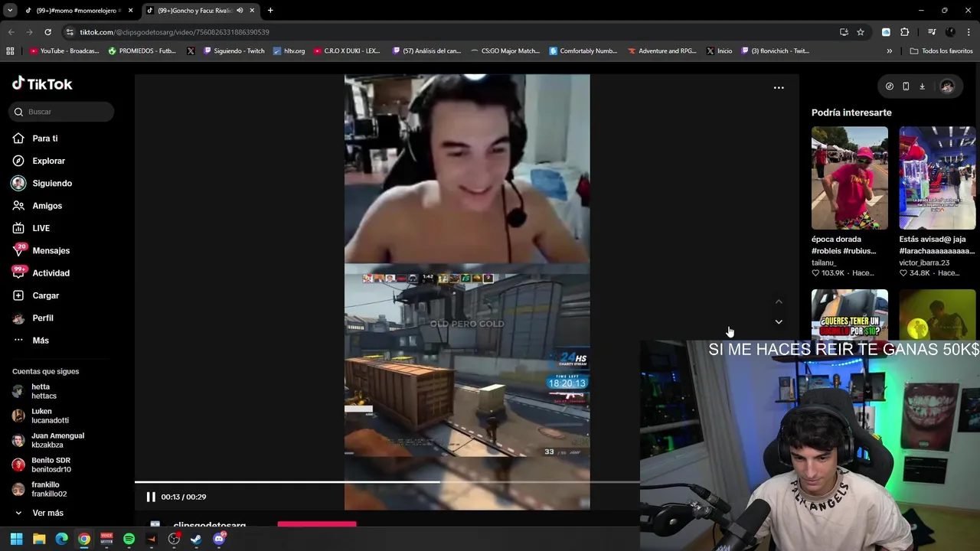Open victor_ibarra.23 author link
This screenshot has width=980, height=551.
924,262
